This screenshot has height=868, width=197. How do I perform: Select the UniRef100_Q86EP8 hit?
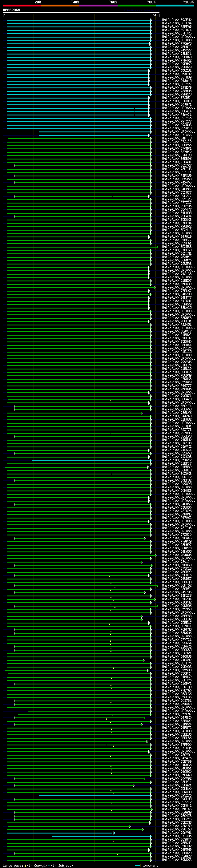tap(176, 436)
